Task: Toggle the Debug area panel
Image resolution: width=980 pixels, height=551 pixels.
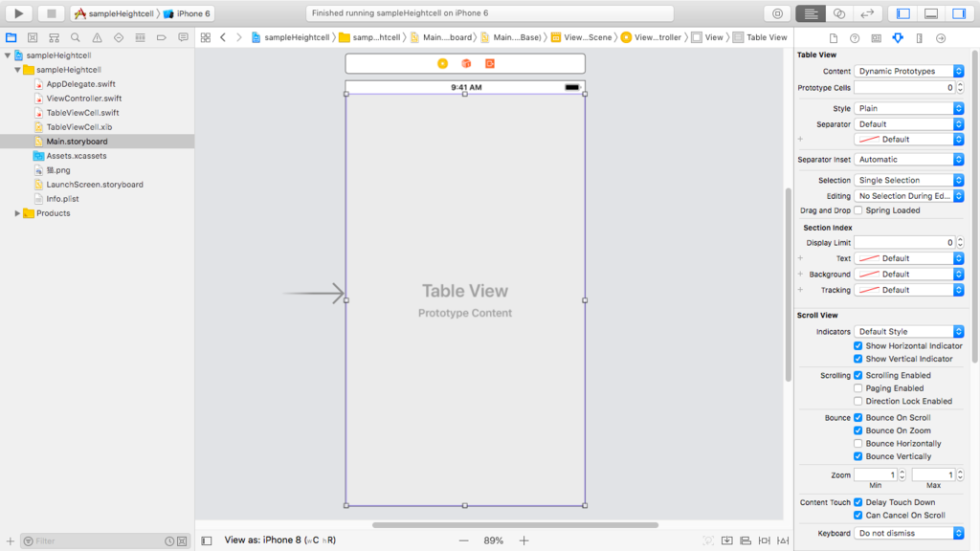Action: (931, 13)
